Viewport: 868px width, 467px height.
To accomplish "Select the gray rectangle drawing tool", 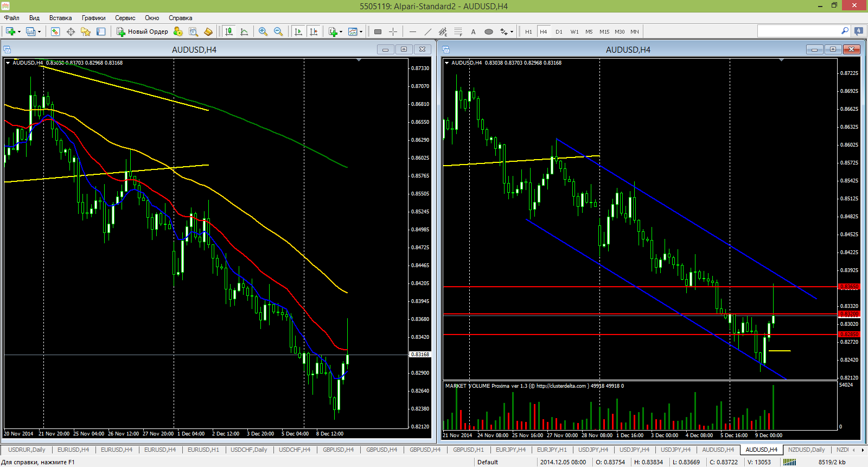I will click(378, 31).
